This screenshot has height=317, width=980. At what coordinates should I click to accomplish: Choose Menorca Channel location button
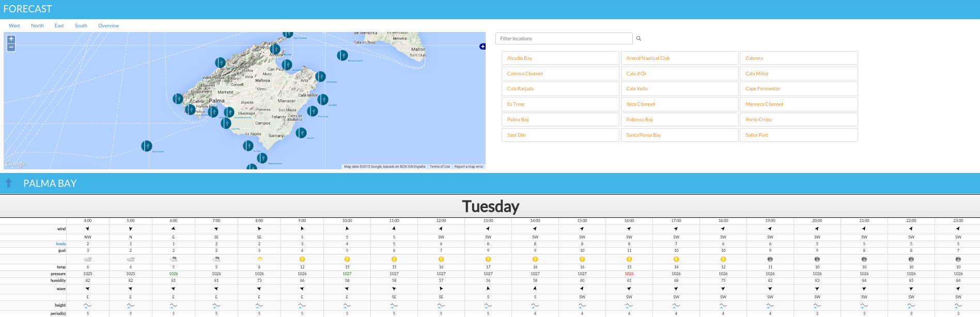tap(799, 104)
